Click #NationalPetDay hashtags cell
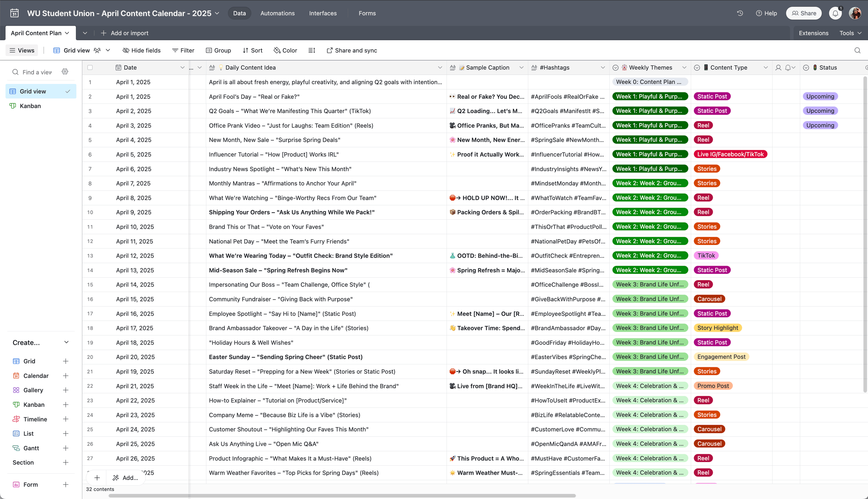The width and height of the screenshot is (868, 499). (569, 241)
